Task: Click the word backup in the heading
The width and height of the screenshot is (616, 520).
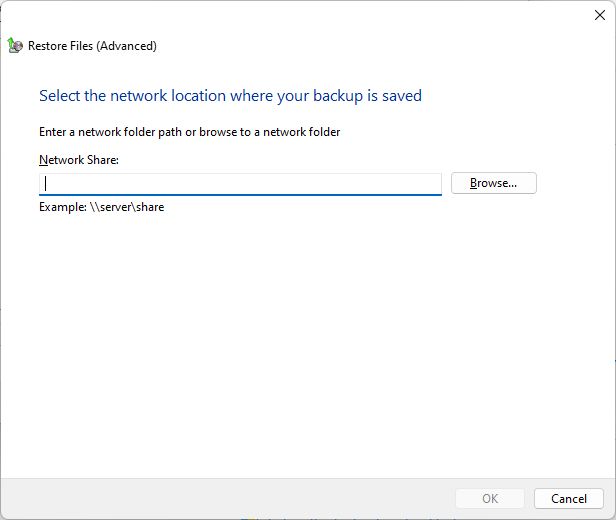Action: (x=338, y=96)
